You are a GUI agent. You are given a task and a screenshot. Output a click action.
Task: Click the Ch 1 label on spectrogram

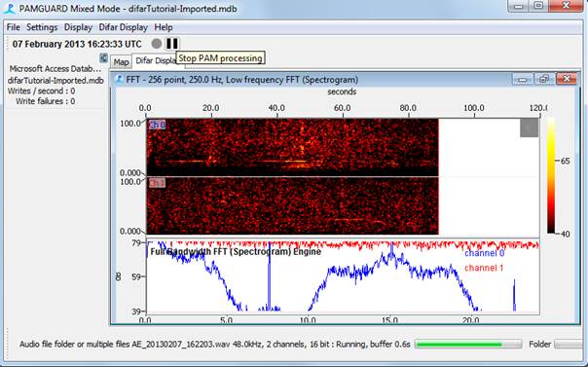pos(157,183)
